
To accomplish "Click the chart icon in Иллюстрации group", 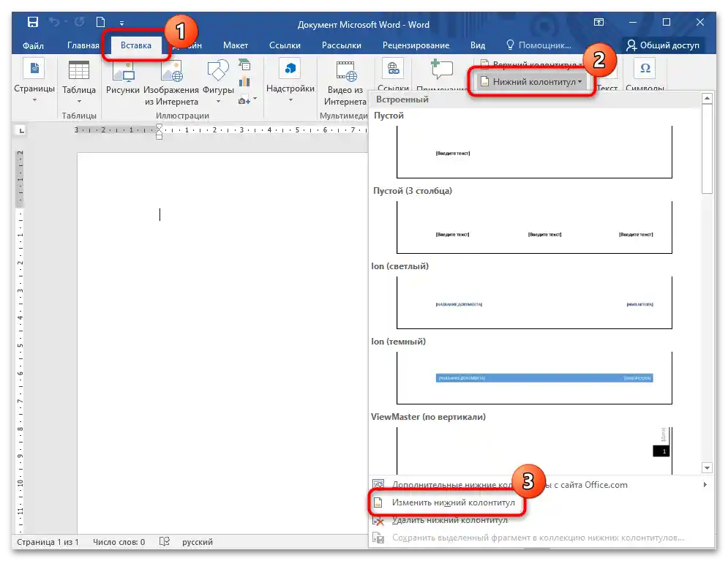I will [x=244, y=82].
